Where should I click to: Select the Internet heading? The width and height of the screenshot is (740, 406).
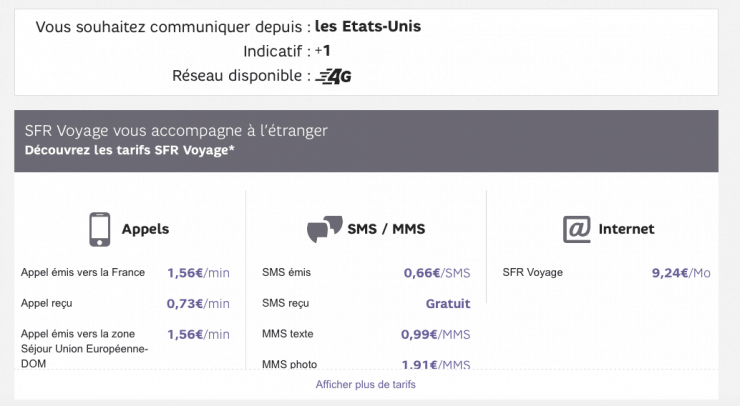coord(626,229)
